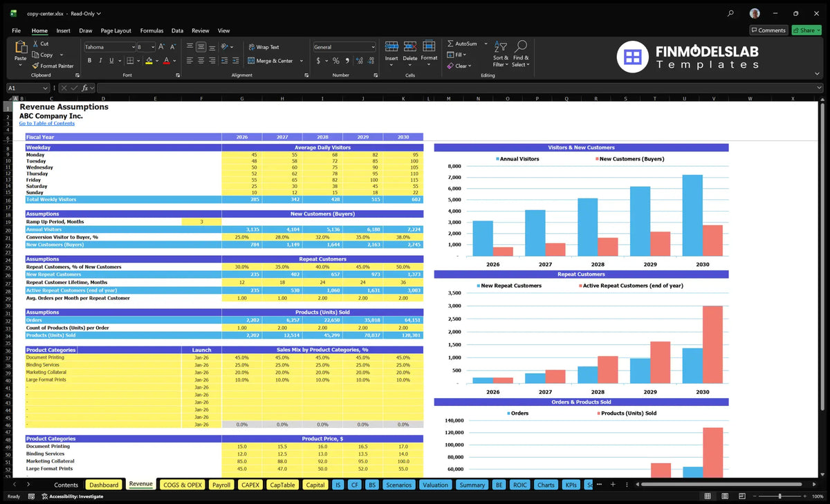Image resolution: width=830 pixels, height=504 pixels.
Task: Increase decimal places
Action: [360, 61]
